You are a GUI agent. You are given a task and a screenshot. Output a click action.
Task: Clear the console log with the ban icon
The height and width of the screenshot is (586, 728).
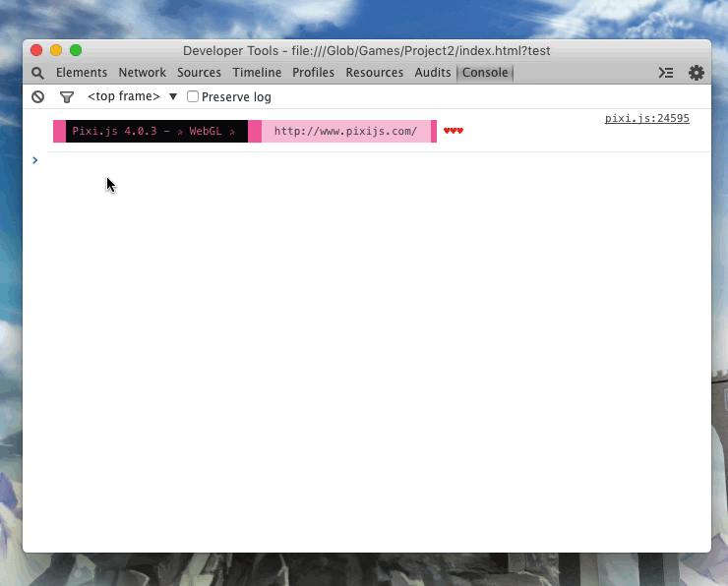[x=37, y=96]
